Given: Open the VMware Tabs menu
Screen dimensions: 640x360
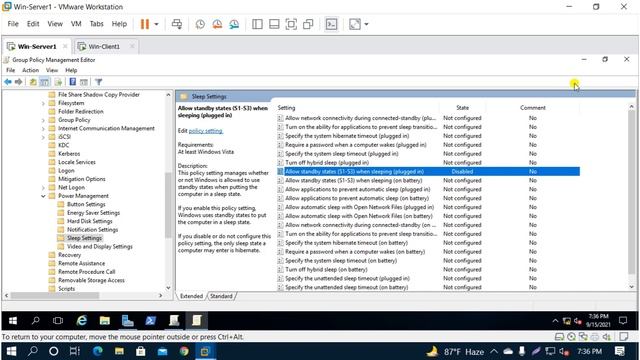Looking at the screenshot, I should click(x=96, y=24).
